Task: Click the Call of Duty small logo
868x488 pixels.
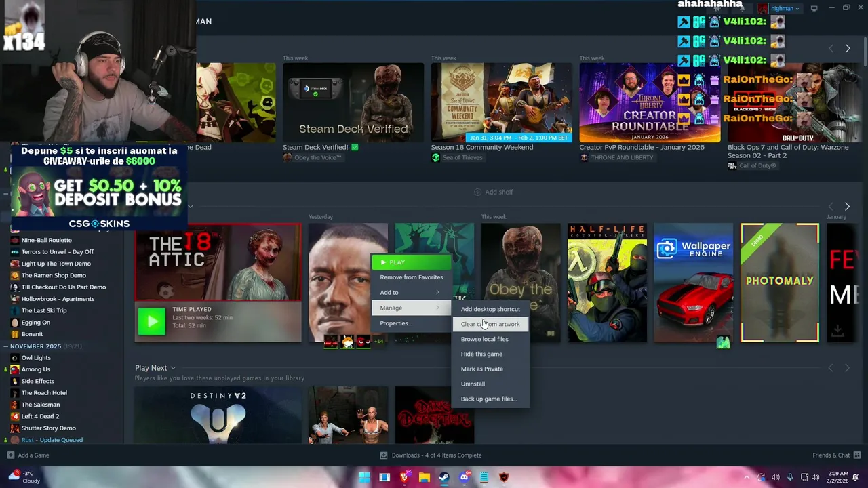Action: (x=732, y=166)
